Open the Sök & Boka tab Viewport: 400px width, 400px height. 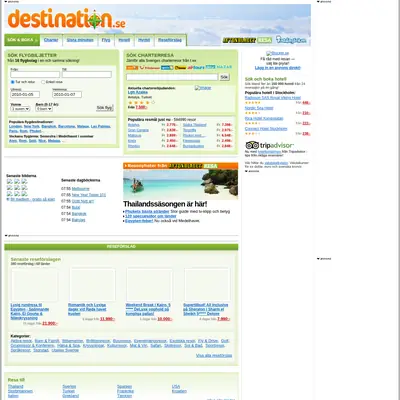(22, 40)
